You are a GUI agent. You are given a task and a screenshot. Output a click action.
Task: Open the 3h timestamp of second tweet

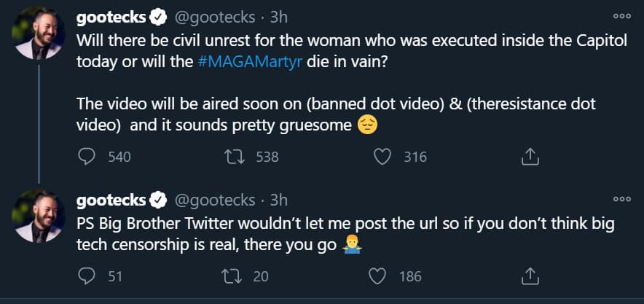[279, 200]
